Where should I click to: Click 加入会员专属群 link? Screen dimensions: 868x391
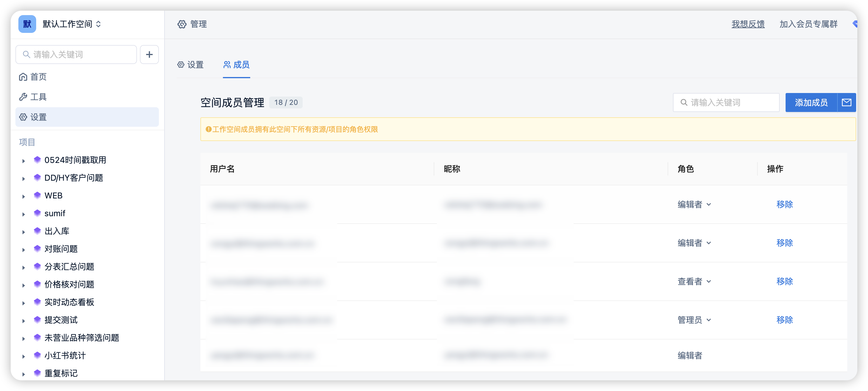pyautogui.click(x=808, y=24)
